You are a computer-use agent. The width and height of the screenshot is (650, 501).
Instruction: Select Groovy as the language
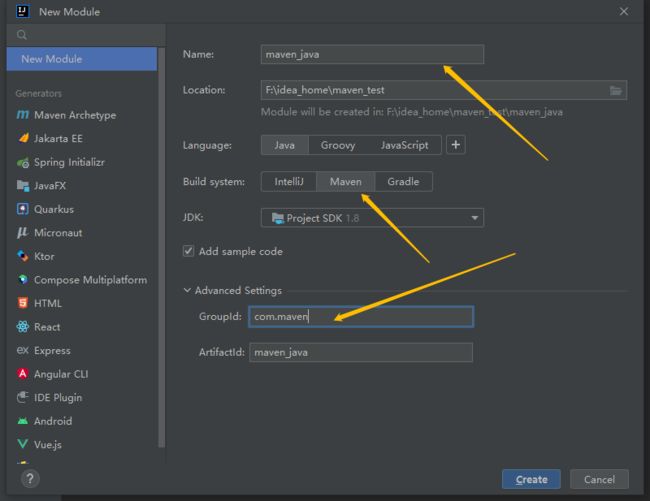(x=338, y=145)
